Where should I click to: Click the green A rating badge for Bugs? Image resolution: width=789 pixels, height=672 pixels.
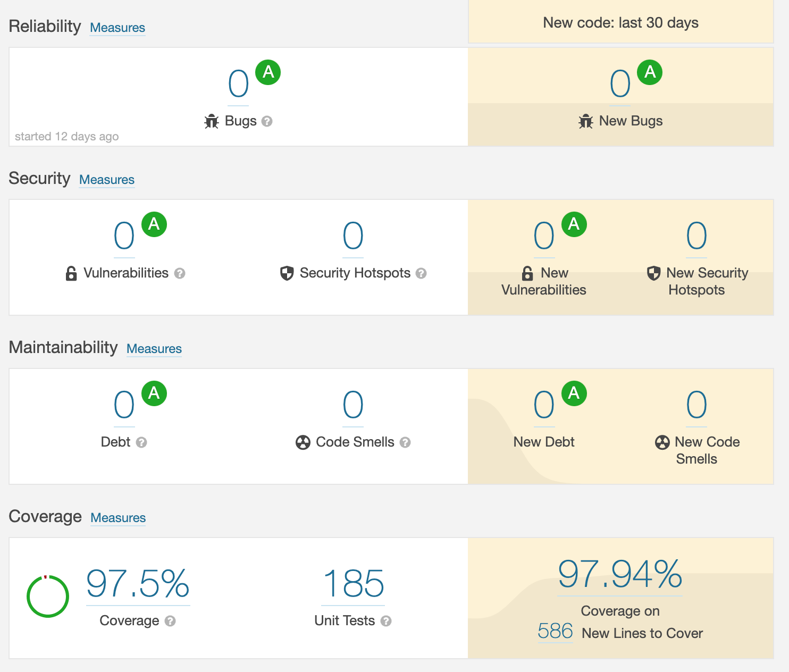point(268,72)
